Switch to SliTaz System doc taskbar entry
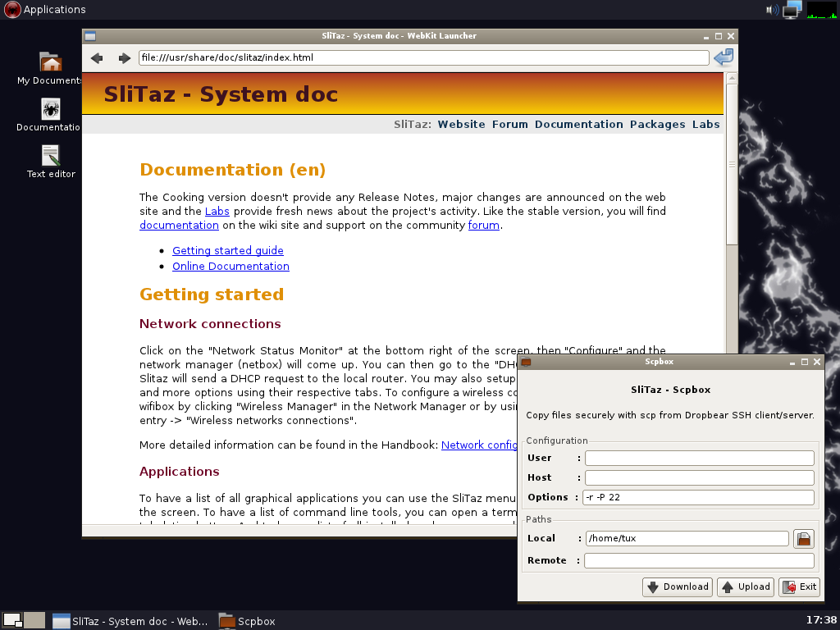 point(130,622)
